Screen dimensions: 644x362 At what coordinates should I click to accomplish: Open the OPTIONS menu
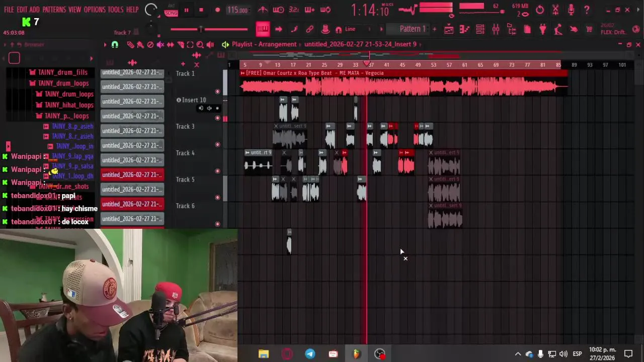(x=95, y=10)
